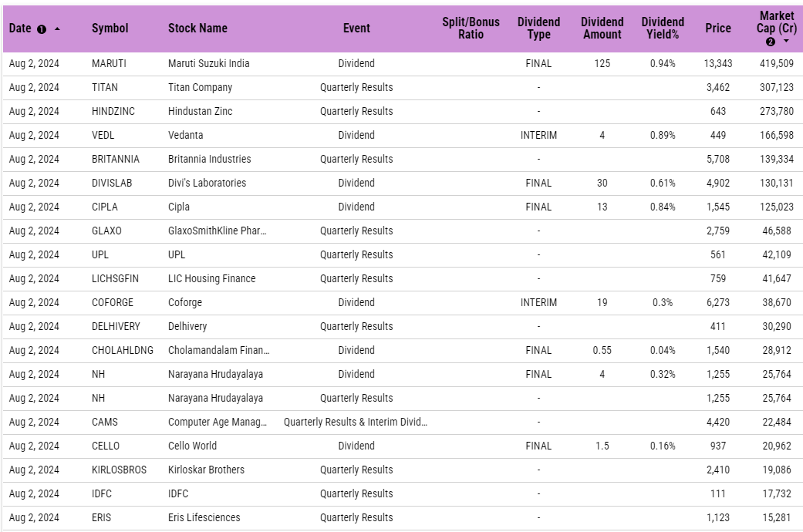Image resolution: width=803 pixels, height=532 pixels.
Task: Select the HINDZINC symbol cell
Action: point(113,111)
